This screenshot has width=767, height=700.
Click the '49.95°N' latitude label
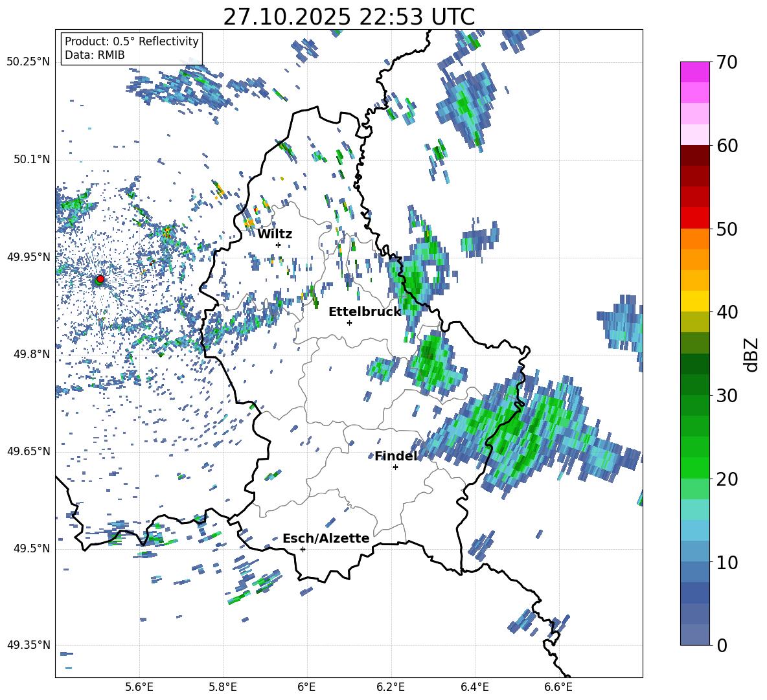pos(29,256)
